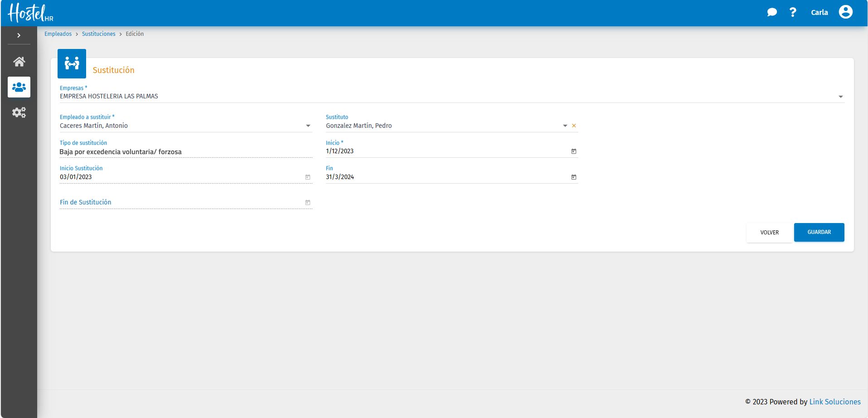Navigate to Empleados breadcrumb

(x=58, y=34)
